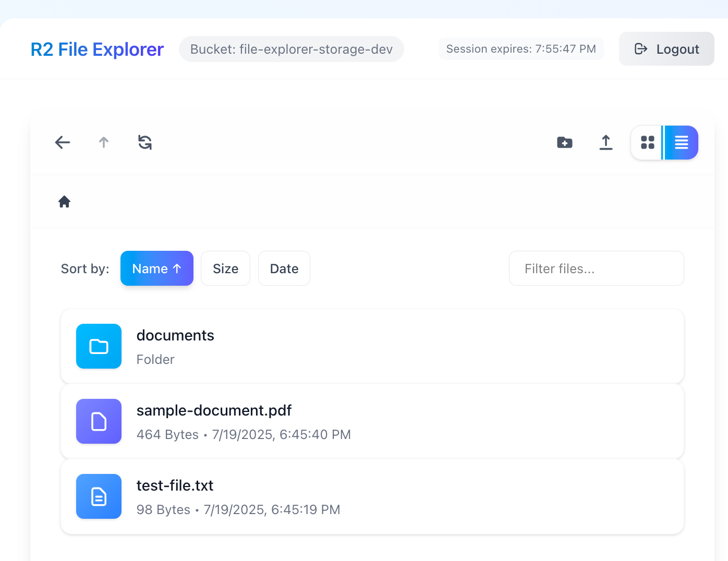This screenshot has width=728, height=561.
Task: Click the bucket name badge
Action: (x=291, y=49)
